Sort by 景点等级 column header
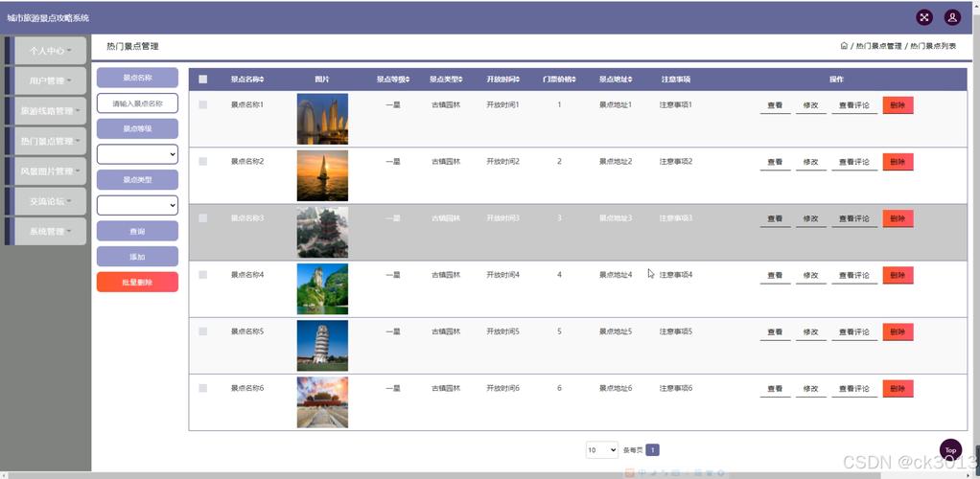 click(393, 80)
